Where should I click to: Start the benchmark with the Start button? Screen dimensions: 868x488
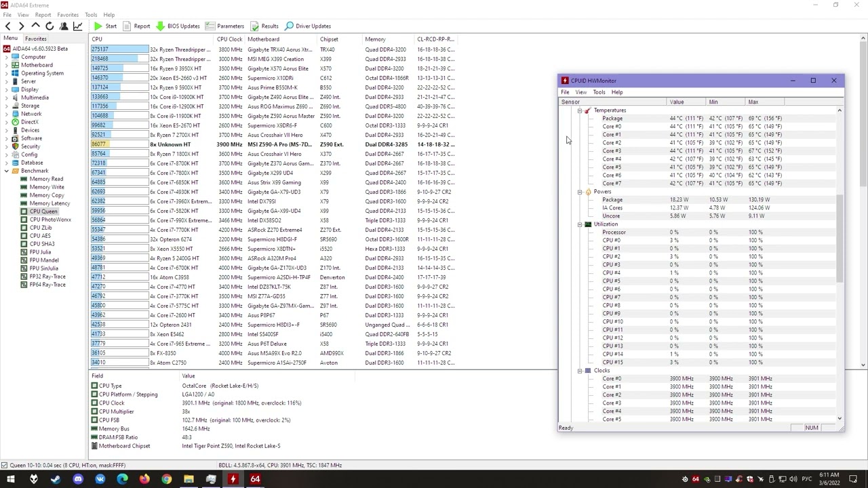[x=105, y=26]
